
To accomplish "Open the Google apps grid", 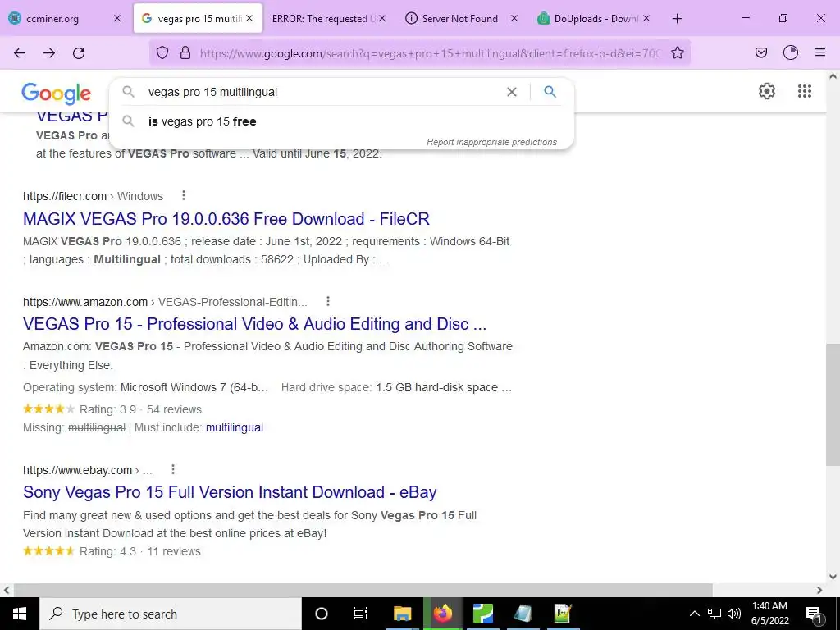I will pos(804,91).
